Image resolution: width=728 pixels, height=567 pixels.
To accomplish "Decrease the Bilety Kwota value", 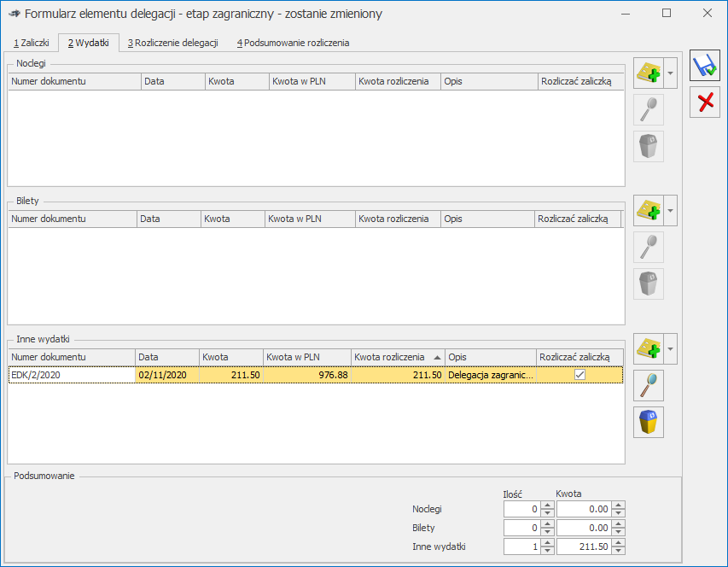I will point(619,532).
